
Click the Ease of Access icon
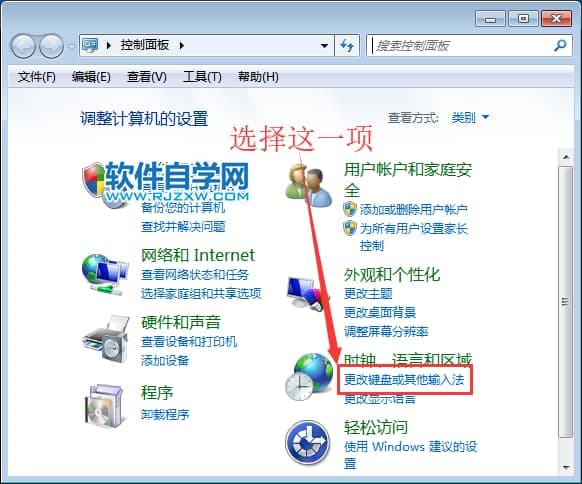click(x=308, y=442)
